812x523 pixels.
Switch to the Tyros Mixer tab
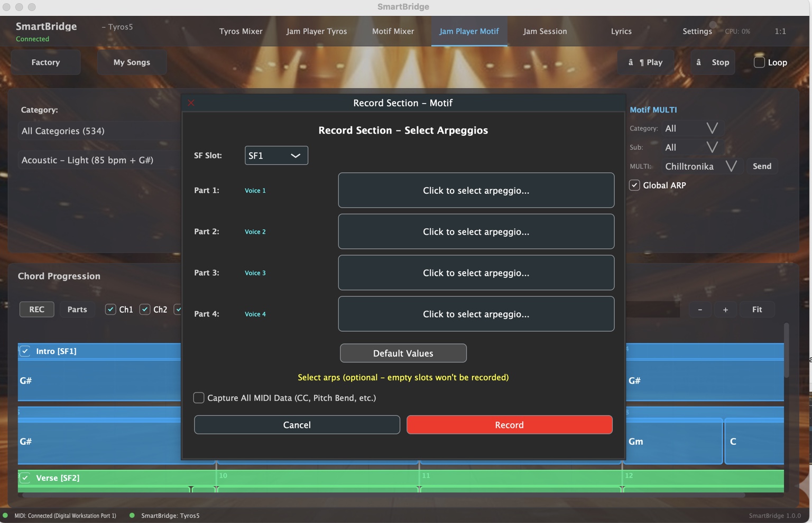pyautogui.click(x=241, y=31)
